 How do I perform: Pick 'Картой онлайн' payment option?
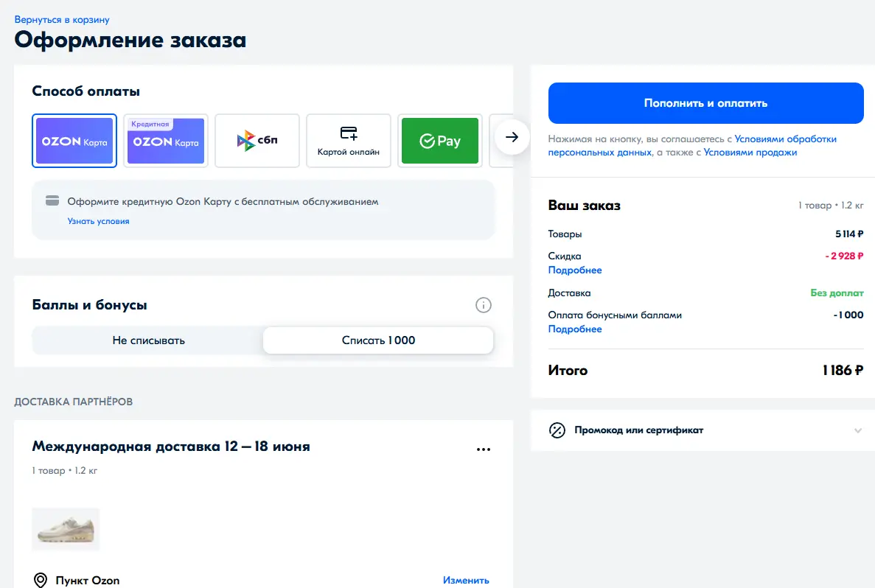coord(348,141)
